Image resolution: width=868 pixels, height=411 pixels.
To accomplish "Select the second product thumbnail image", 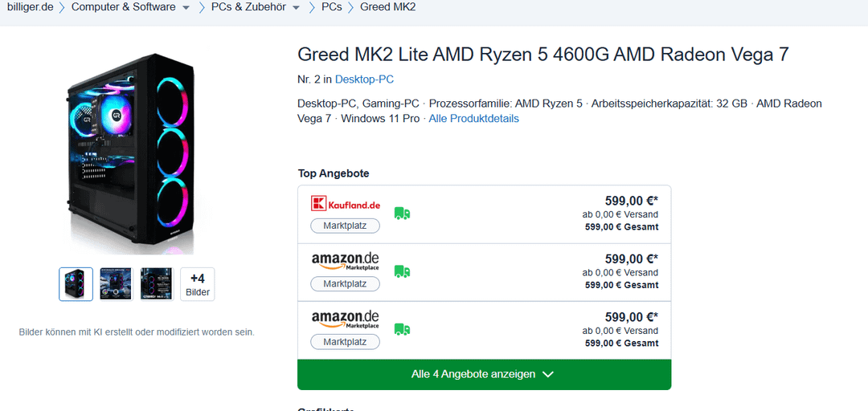I will 117,284.
